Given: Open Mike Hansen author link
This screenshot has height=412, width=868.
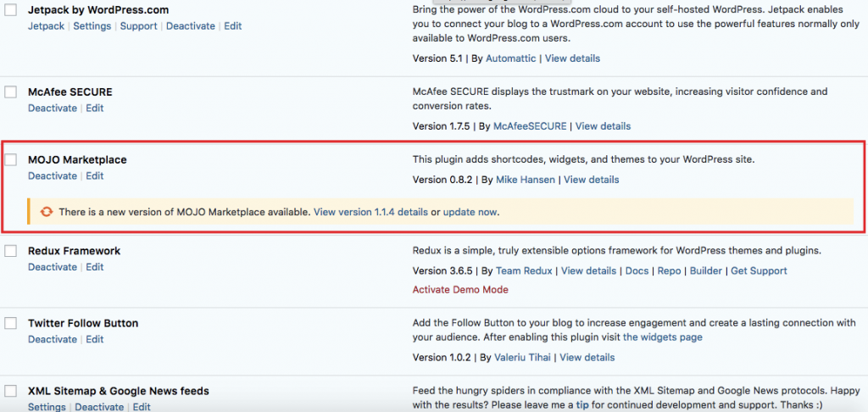Looking at the screenshot, I should click(x=526, y=180).
